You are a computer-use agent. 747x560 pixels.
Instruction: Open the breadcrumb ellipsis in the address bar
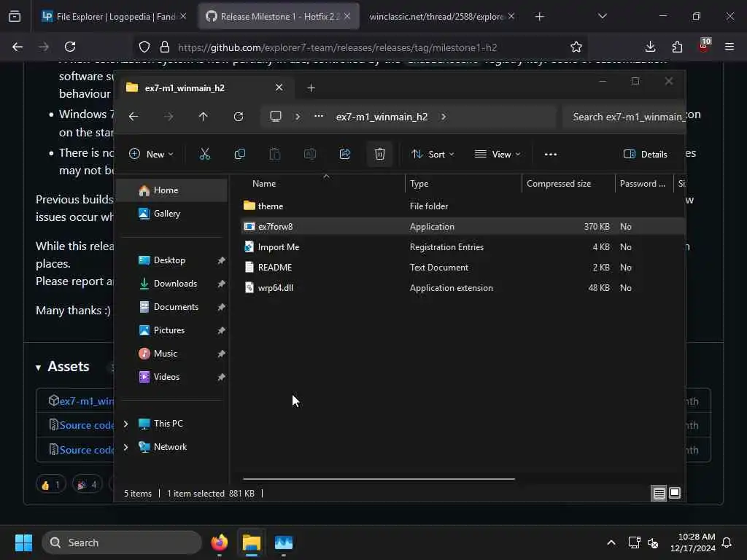point(319,116)
